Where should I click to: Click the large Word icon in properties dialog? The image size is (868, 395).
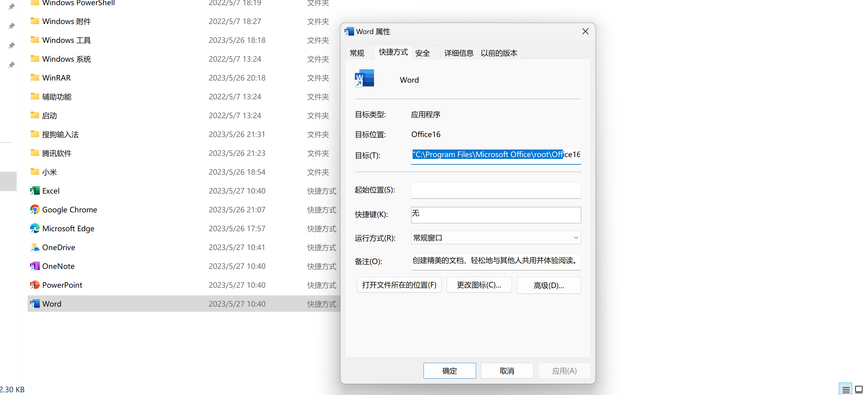[x=365, y=78]
